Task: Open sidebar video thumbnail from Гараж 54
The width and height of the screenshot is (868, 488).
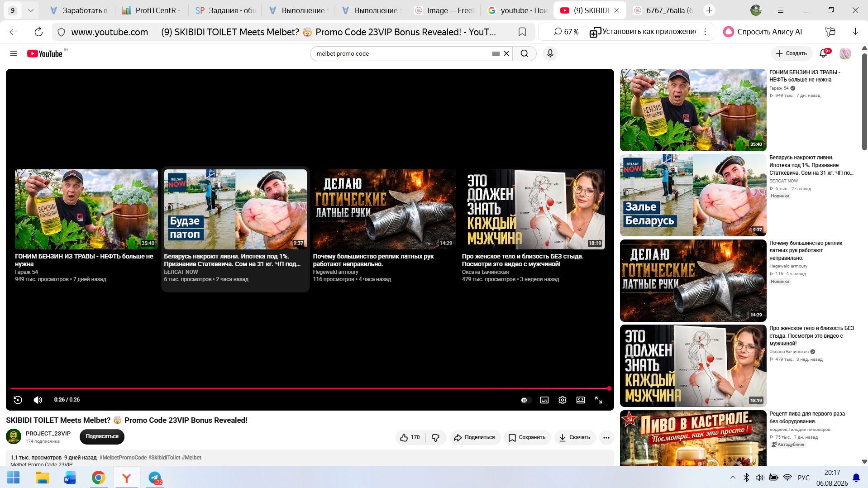Action: click(693, 110)
